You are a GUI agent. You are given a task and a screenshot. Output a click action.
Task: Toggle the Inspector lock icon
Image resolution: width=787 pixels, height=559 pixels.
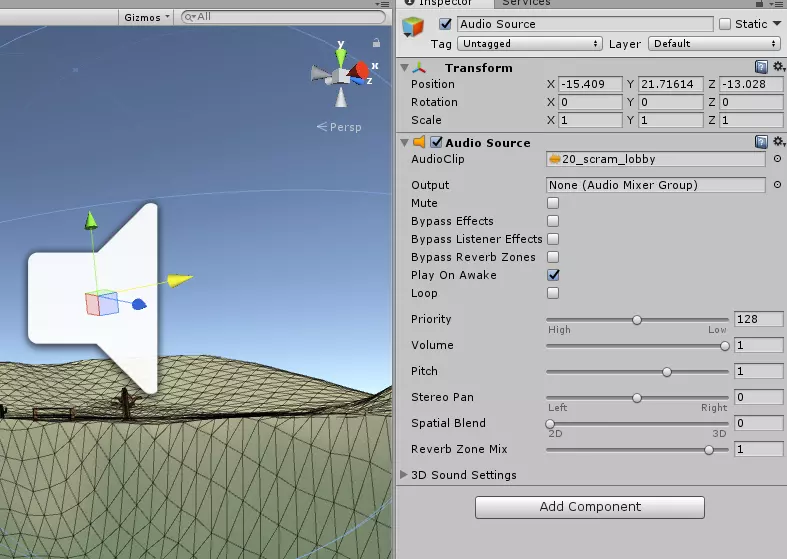(x=759, y=3)
